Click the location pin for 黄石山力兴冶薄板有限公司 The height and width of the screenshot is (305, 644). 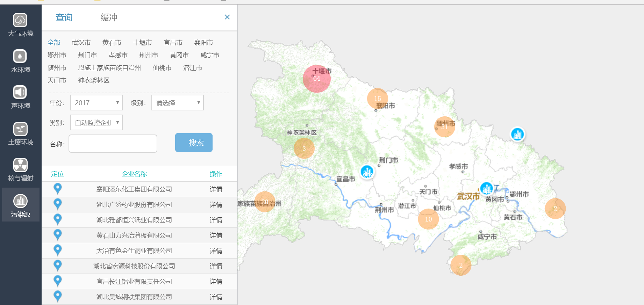[58, 235]
